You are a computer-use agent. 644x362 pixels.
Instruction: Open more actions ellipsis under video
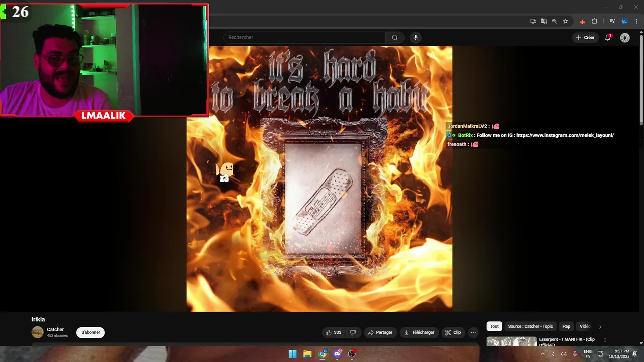[473, 332]
